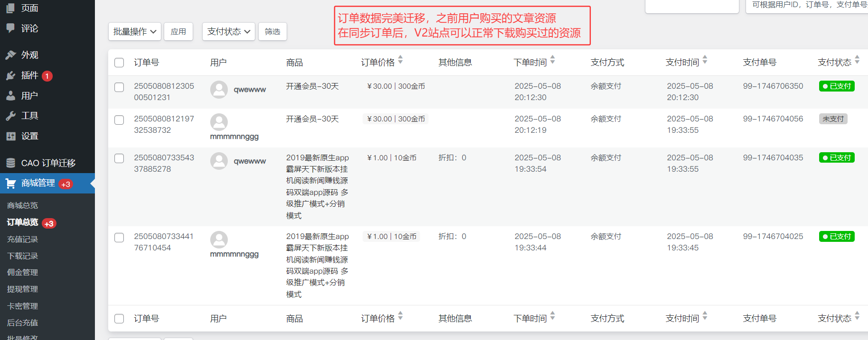The image size is (868, 340).
Task: Click the 工具 wrench icon
Action: point(10,116)
